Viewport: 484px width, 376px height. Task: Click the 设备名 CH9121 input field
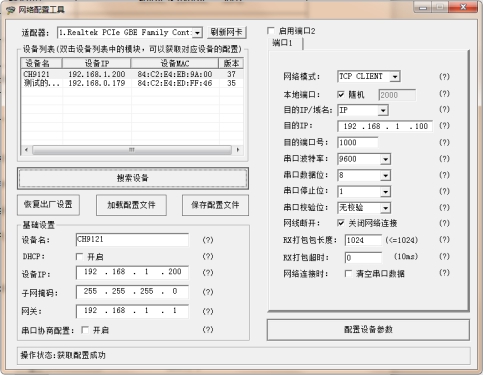pos(132,239)
